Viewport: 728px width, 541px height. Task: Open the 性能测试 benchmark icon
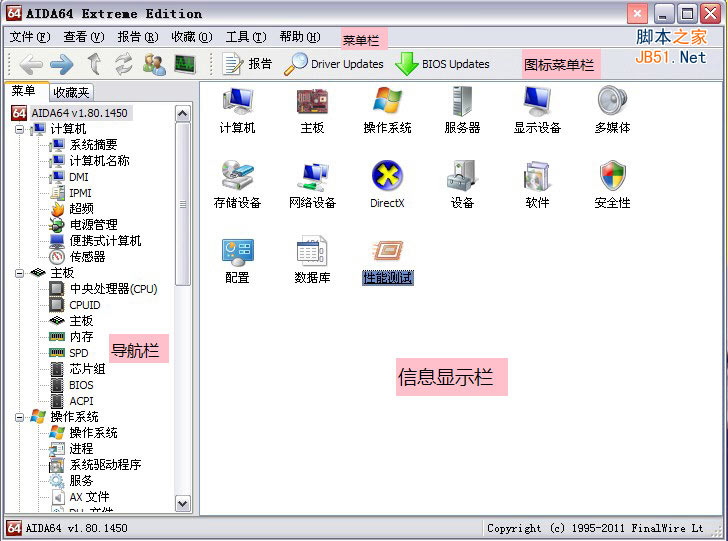388,260
